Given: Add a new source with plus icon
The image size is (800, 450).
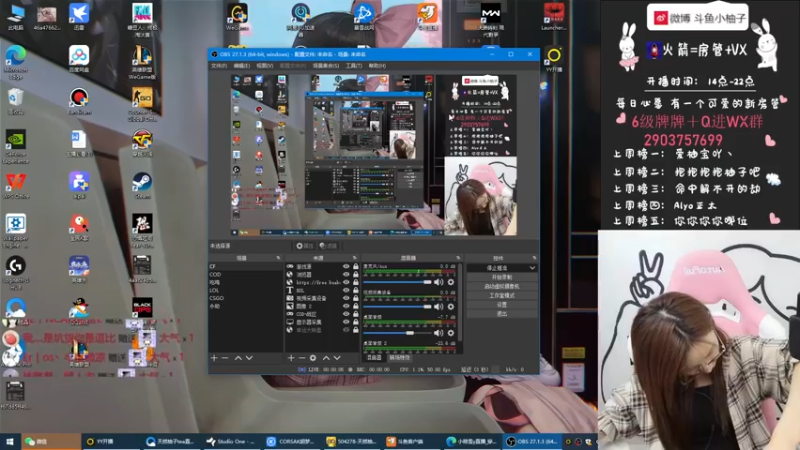Looking at the screenshot, I should coord(291,358).
